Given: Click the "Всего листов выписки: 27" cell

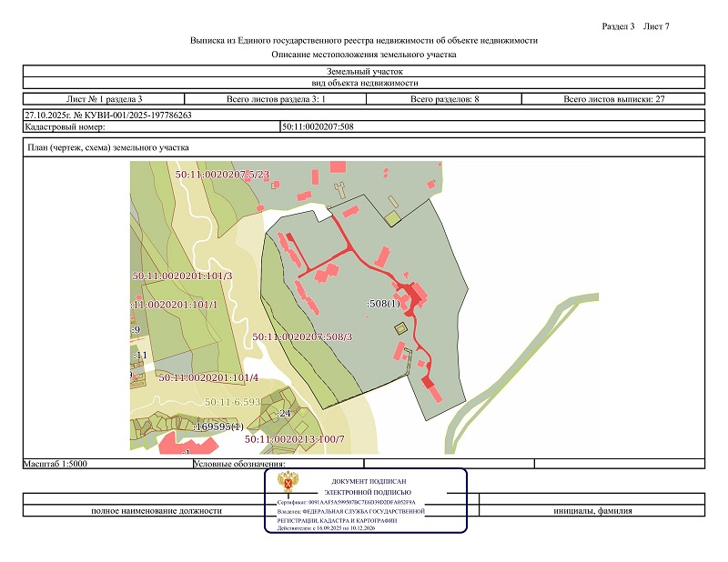Looking at the screenshot, I should click(x=613, y=98).
